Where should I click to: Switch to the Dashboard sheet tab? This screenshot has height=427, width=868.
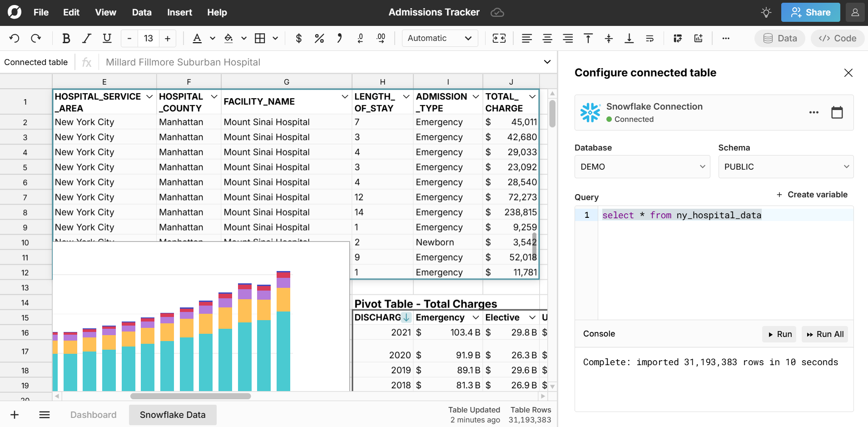point(93,414)
